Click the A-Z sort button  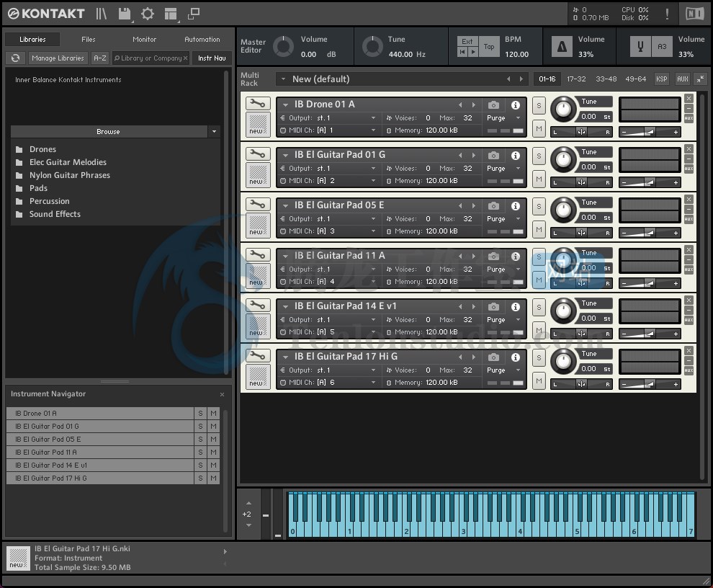[99, 58]
